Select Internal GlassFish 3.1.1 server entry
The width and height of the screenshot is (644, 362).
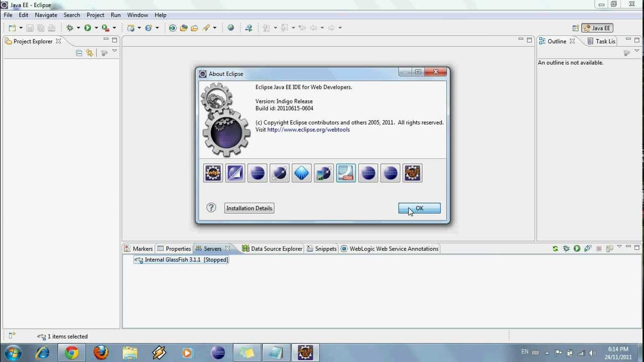pos(182,260)
